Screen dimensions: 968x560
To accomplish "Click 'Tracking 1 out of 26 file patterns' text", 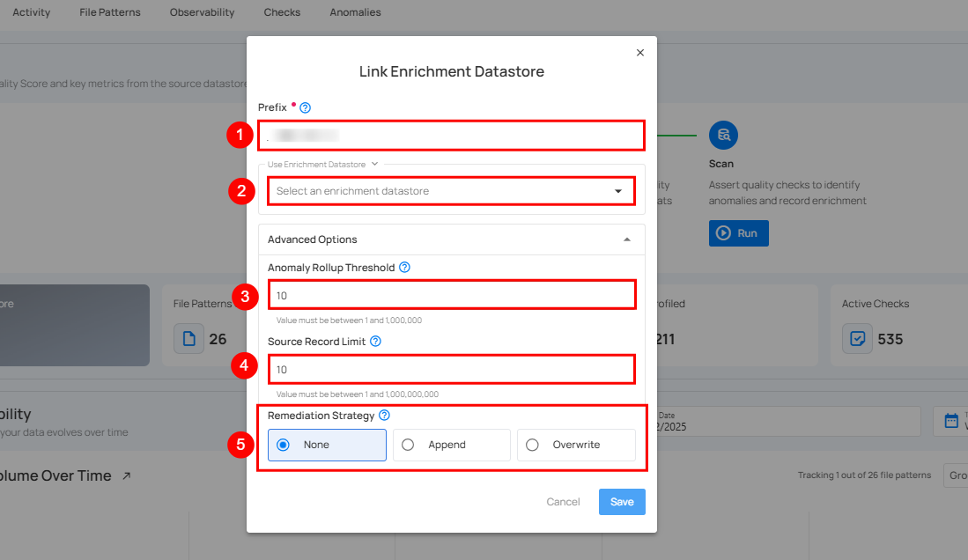I will (864, 475).
